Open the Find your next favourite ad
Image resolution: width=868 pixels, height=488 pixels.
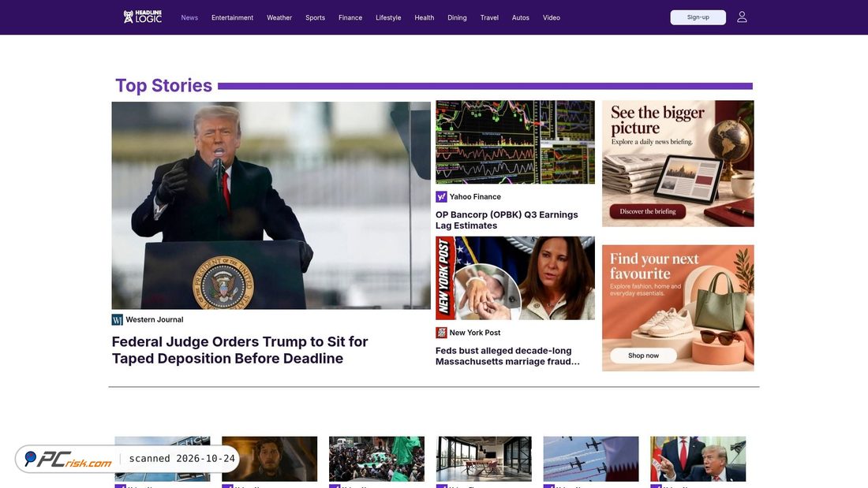pos(678,308)
